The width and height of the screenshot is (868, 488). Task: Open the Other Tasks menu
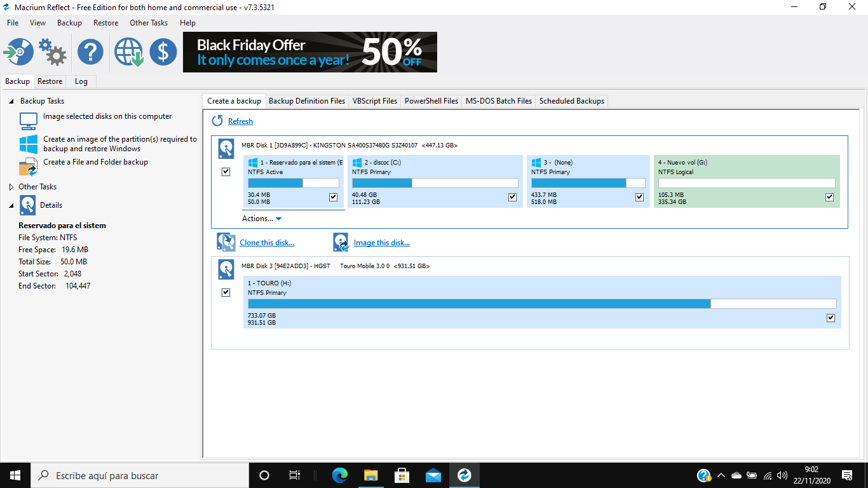click(x=148, y=23)
